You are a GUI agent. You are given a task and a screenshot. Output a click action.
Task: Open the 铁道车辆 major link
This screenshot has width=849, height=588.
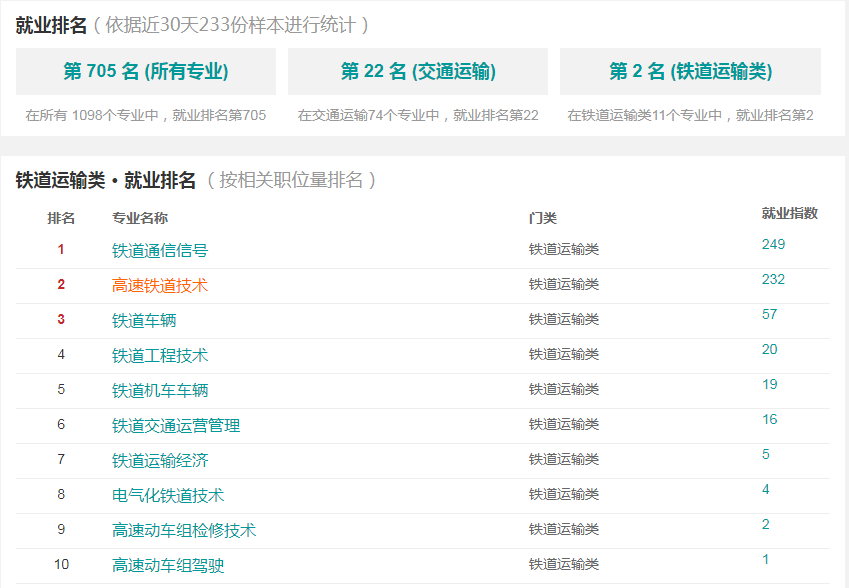144,321
